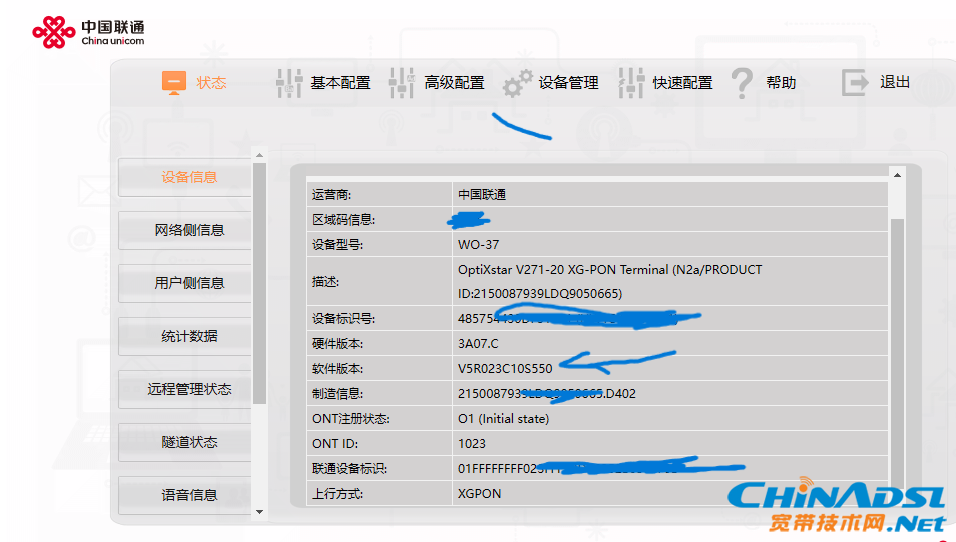Open 语音信息 page

point(189,495)
